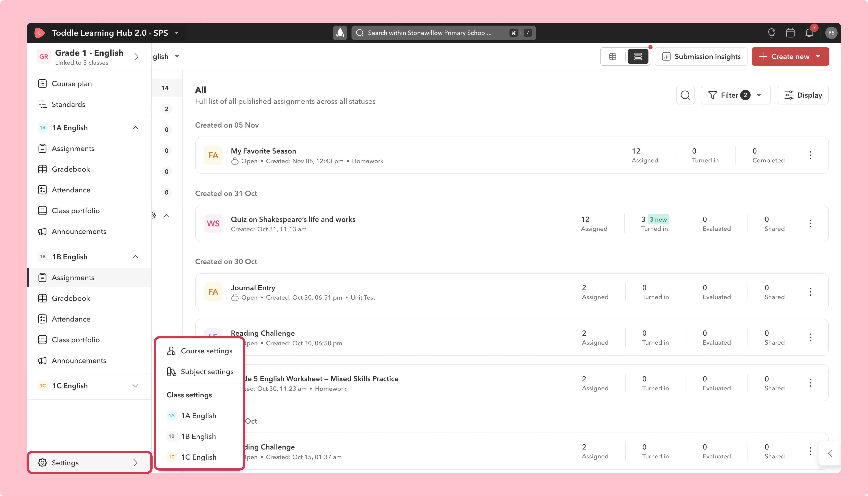Click the GR course badge icon
868x496 pixels.
44,56
